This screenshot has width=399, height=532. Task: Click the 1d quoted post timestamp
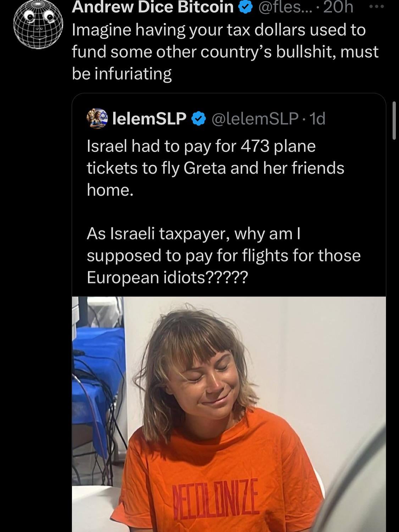(317, 119)
